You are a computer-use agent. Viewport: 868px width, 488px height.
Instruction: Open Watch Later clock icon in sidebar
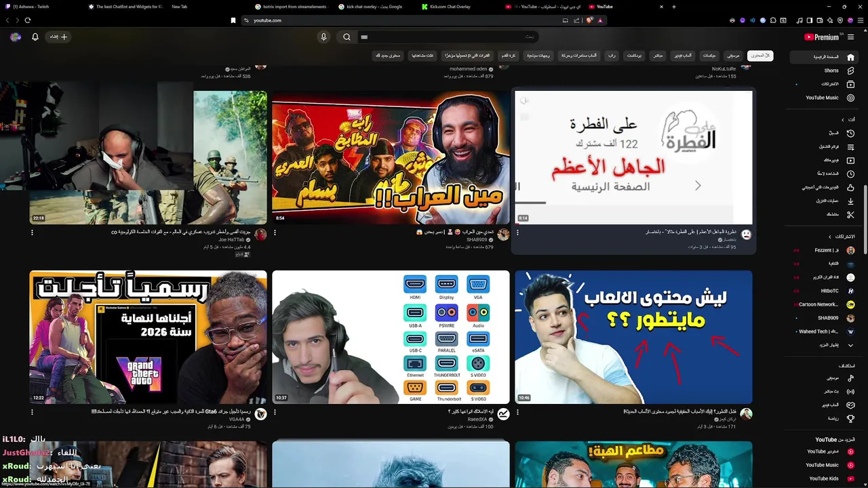pyautogui.click(x=850, y=174)
